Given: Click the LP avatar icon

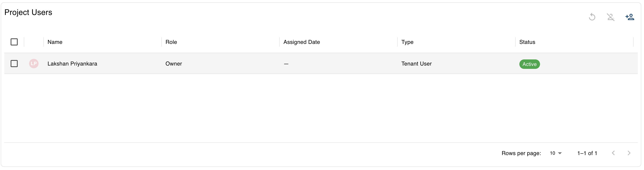Looking at the screenshot, I should 34,64.
